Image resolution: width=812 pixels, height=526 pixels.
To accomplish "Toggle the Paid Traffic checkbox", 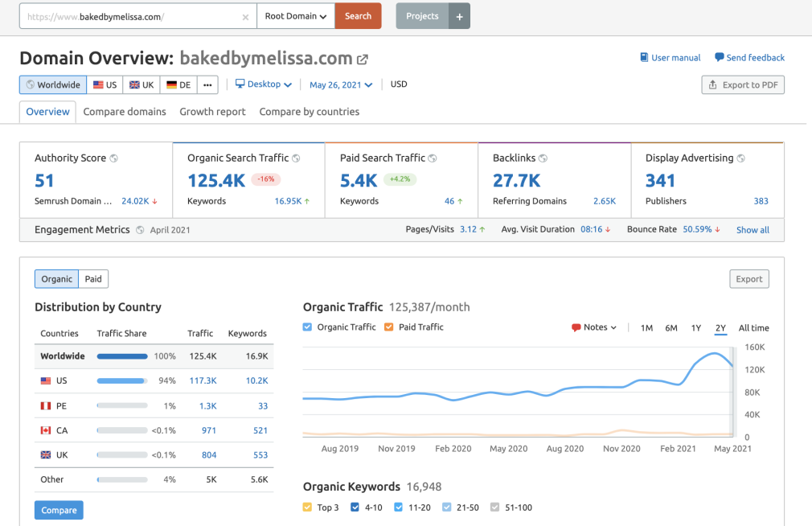I will tap(389, 327).
